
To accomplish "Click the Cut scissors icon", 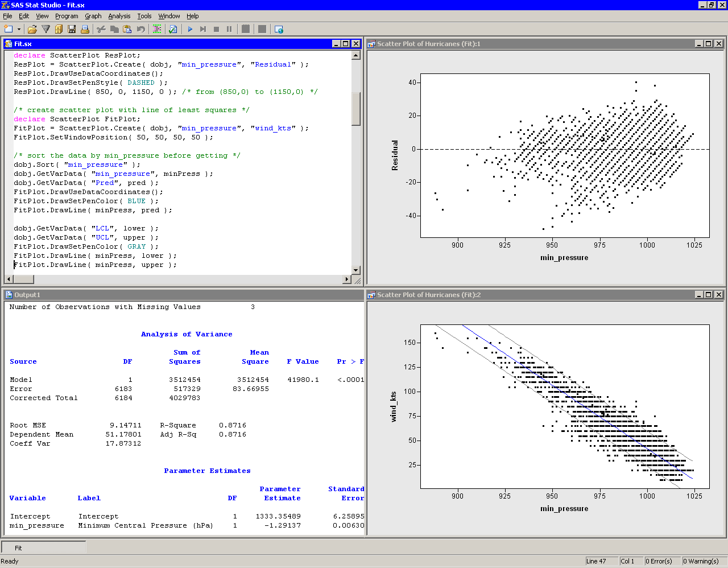I will pos(101,29).
